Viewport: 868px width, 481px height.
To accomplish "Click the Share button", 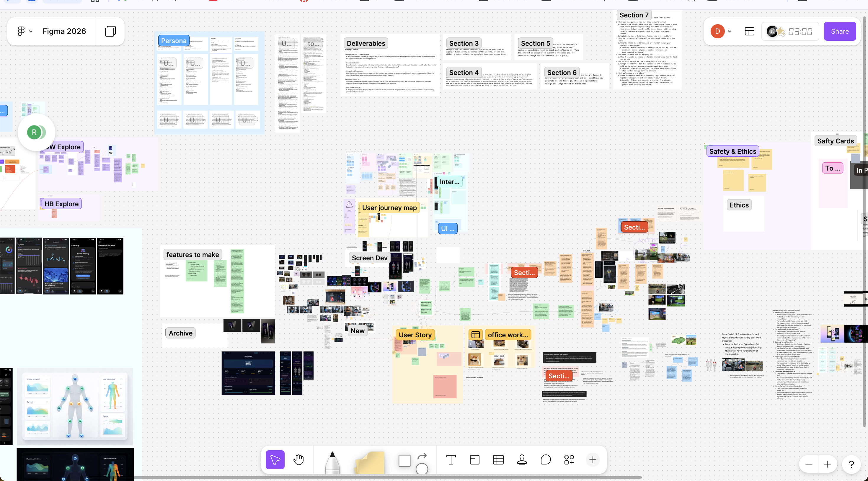I will click(840, 31).
